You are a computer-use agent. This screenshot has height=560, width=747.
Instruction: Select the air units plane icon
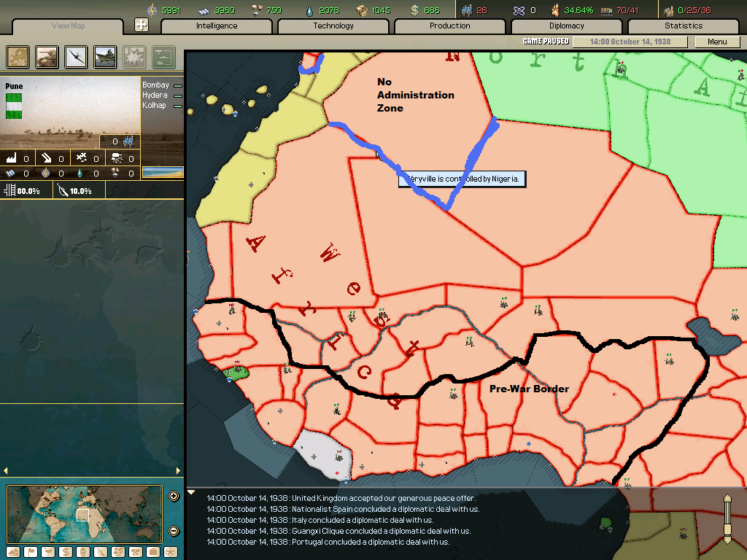coord(76,57)
